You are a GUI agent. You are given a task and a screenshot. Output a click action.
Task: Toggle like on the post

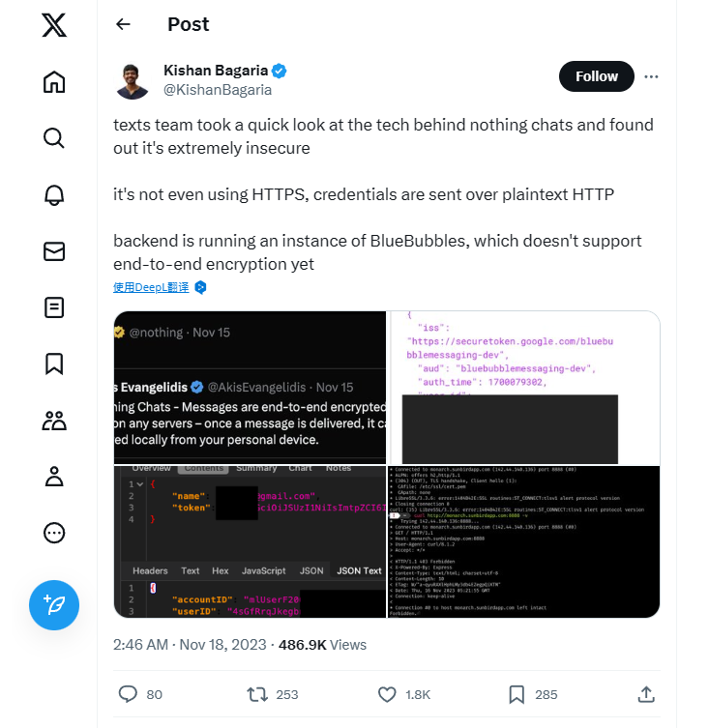(x=387, y=694)
